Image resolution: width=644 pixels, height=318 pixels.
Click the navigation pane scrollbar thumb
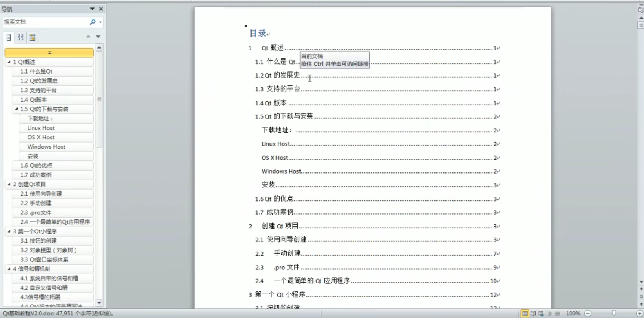tap(99, 99)
